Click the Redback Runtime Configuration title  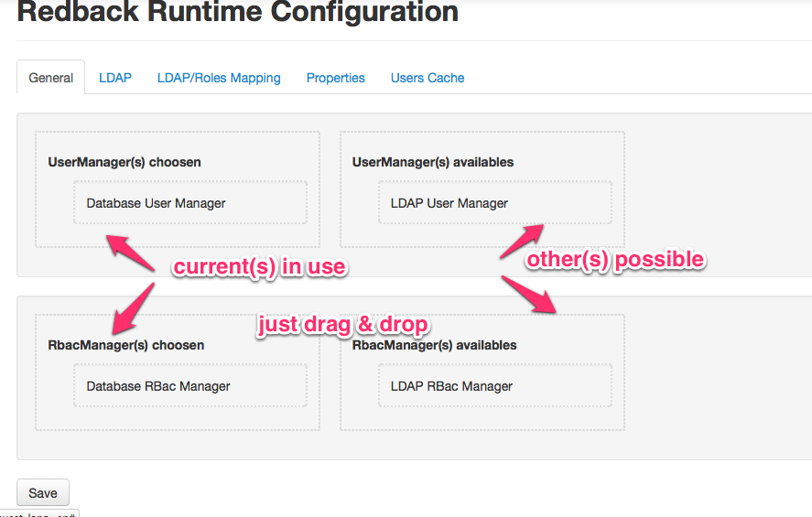coord(238,13)
